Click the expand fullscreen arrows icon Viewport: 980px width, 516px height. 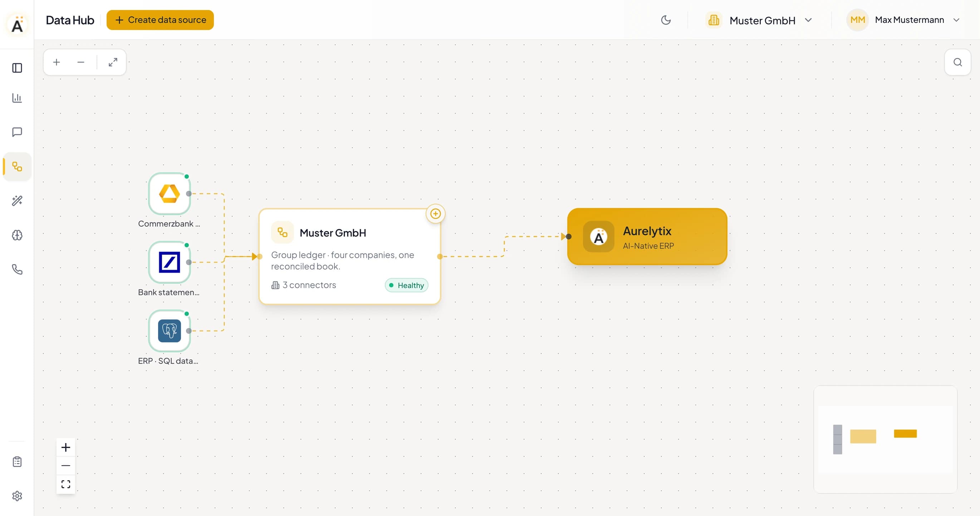point(113,62)
